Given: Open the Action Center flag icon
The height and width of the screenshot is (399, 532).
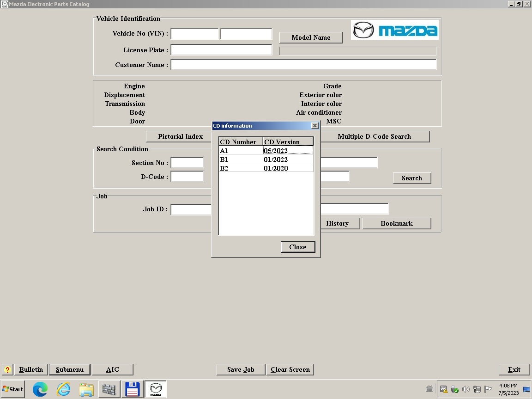Looking at the screenshot, I should [x=488, y=389].
